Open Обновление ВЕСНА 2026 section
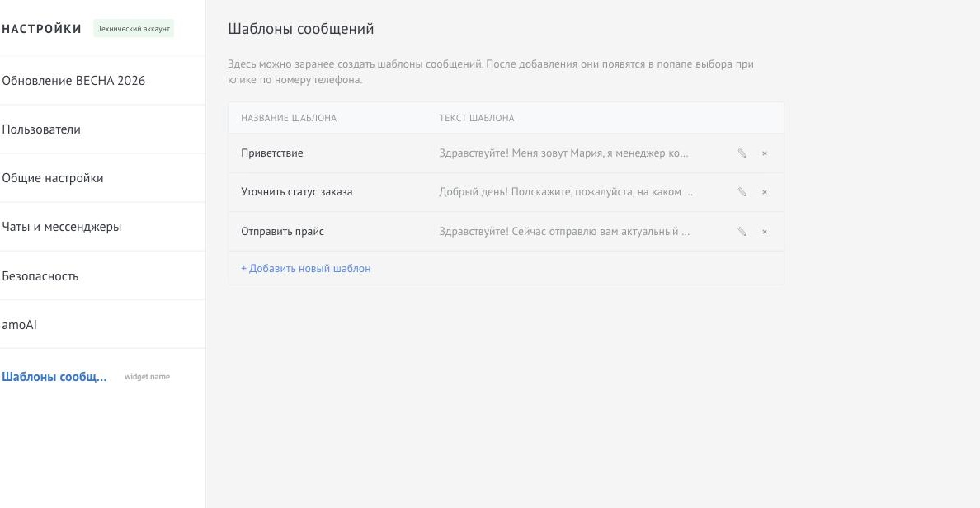Viewport: 980px width, 508px height. (73, 81)
